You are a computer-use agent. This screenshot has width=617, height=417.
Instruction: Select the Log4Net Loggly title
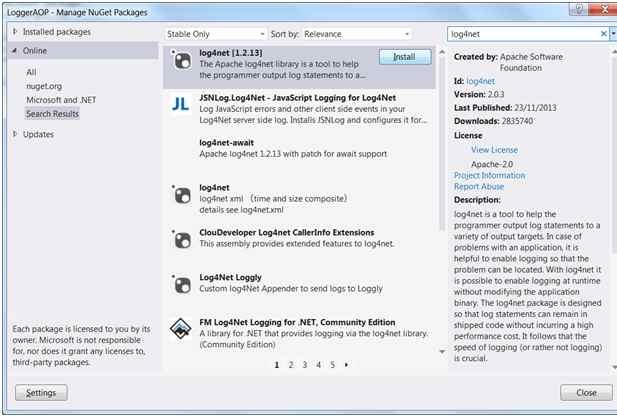pyautogui.click(x=230, y=277)
